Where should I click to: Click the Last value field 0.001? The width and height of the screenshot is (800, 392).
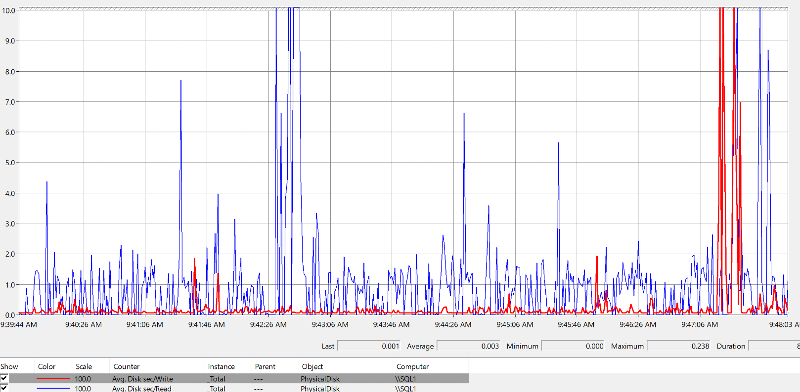369,346
